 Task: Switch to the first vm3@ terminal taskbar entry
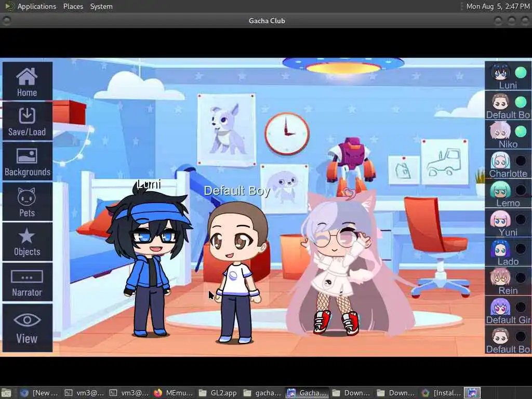(84, 393)
